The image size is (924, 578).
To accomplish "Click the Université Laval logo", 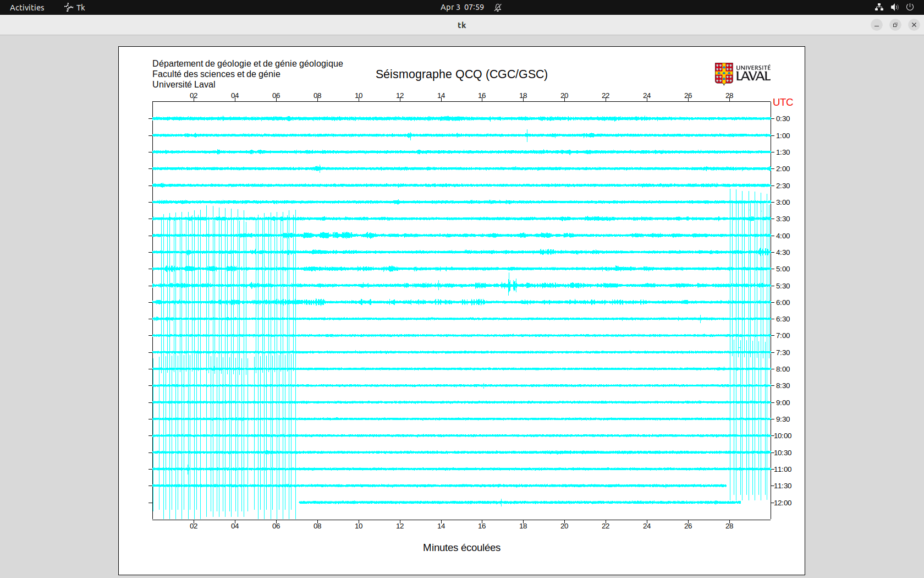I will click(x=743, y=74).
